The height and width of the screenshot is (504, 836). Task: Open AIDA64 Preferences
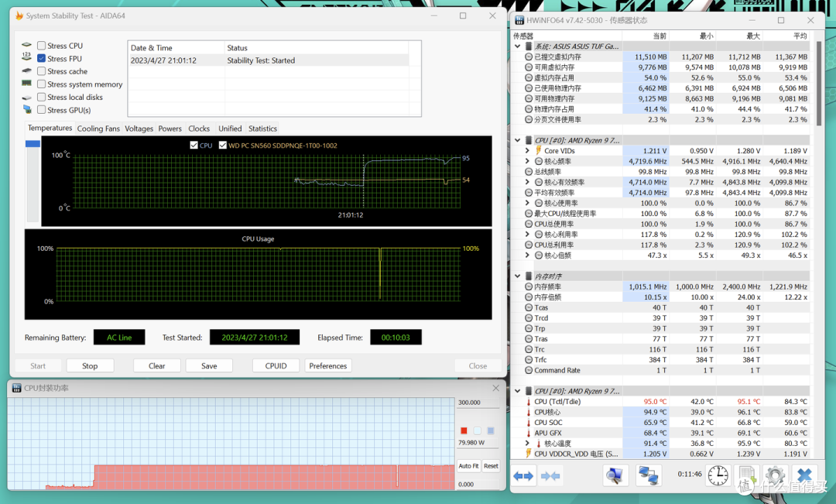[x=328, y=366]
